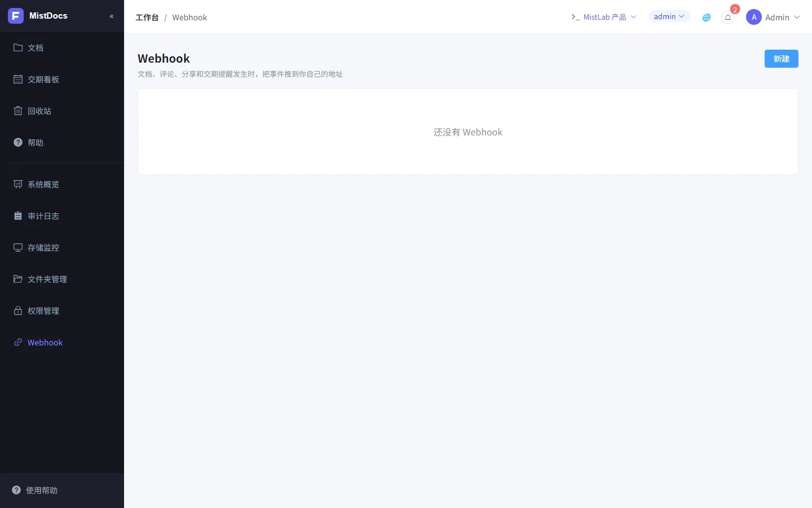The image size is (812, 508).
Task: Click the globe language icon
Action: pos(707,17)
